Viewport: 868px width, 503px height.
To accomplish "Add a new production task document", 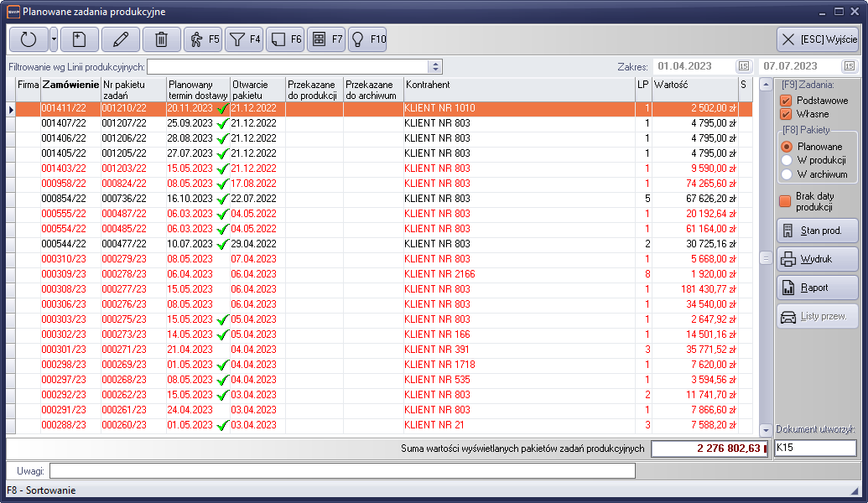I will coord(79,39).
